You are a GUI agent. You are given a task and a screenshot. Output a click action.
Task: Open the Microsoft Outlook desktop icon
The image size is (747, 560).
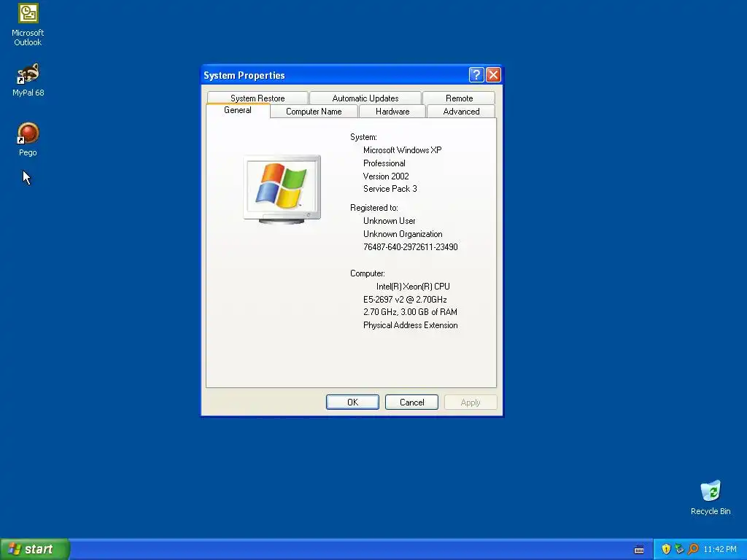[x=28, y=25]
